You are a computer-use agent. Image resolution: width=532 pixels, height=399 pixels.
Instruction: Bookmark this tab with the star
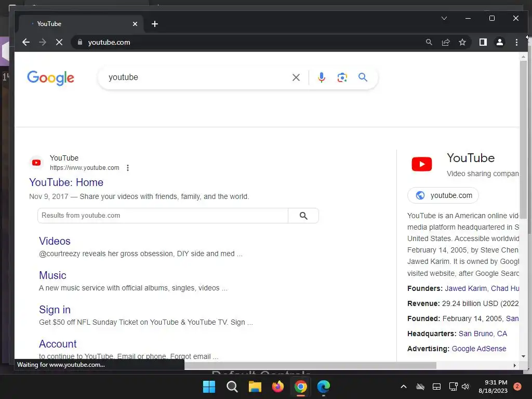point(462,42)
